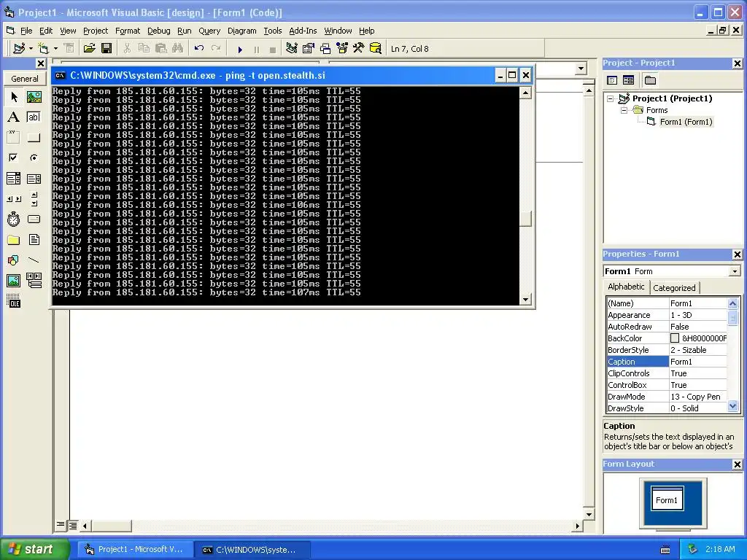
Task: Open the Object Browser toolbar icon
Action: coord(342,48)
